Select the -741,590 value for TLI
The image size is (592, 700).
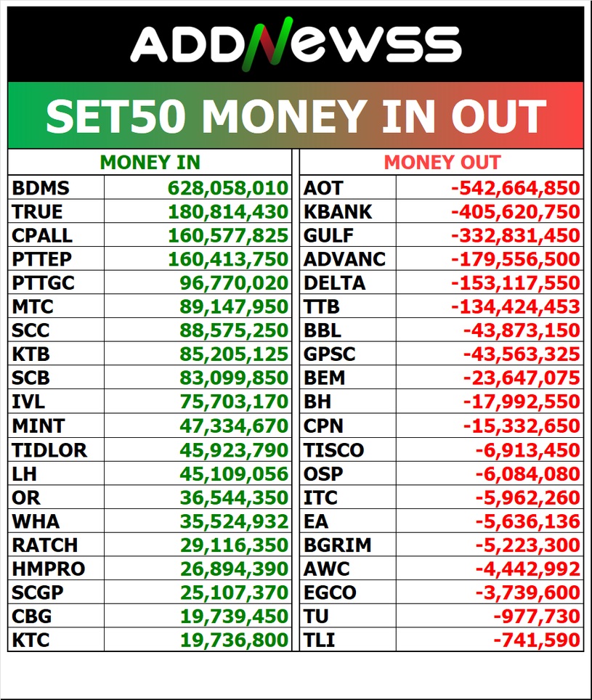click(537, 640)
